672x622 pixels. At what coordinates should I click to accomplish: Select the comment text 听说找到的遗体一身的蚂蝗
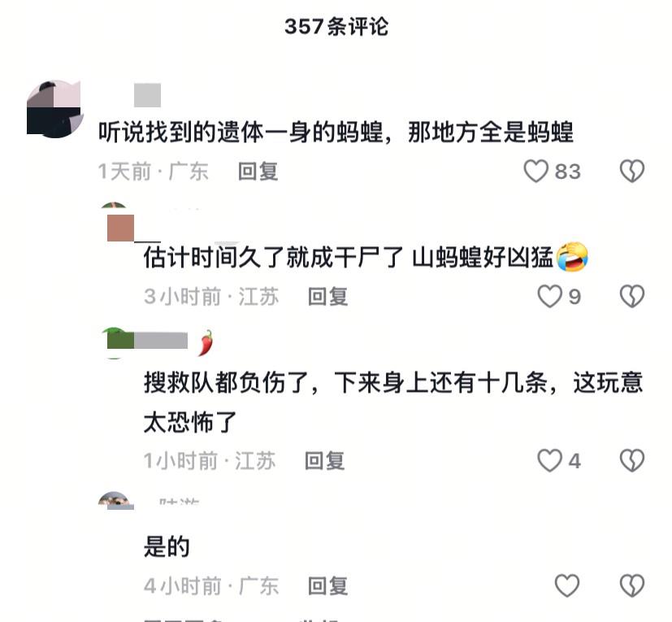tap(241, 132)
